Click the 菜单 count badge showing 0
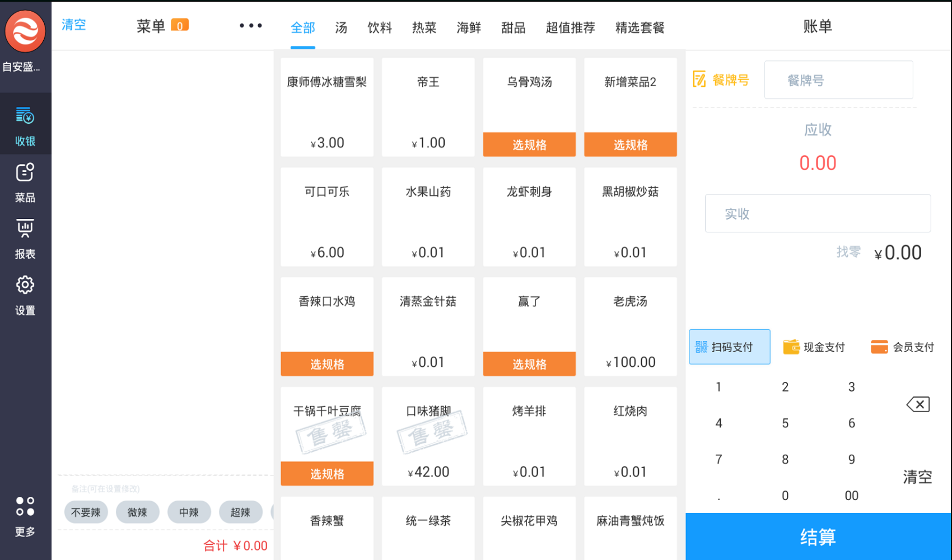The image size is (952, 560). (x=180, y=26)
